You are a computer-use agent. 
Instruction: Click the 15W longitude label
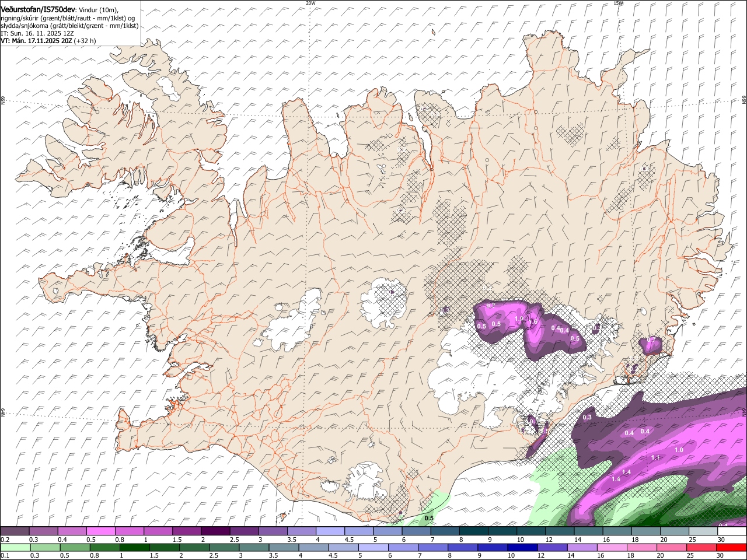coord(618,3)
